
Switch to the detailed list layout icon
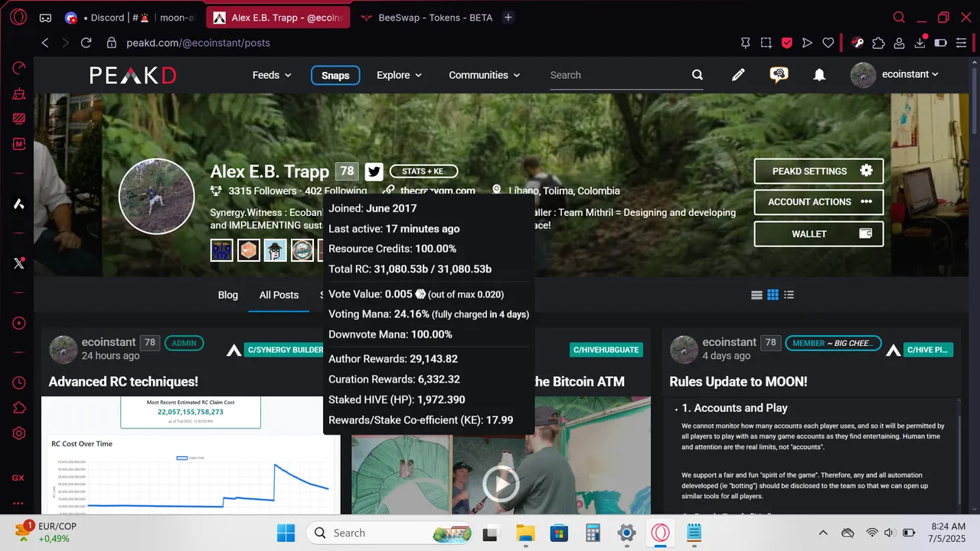[x=789, y=295]
